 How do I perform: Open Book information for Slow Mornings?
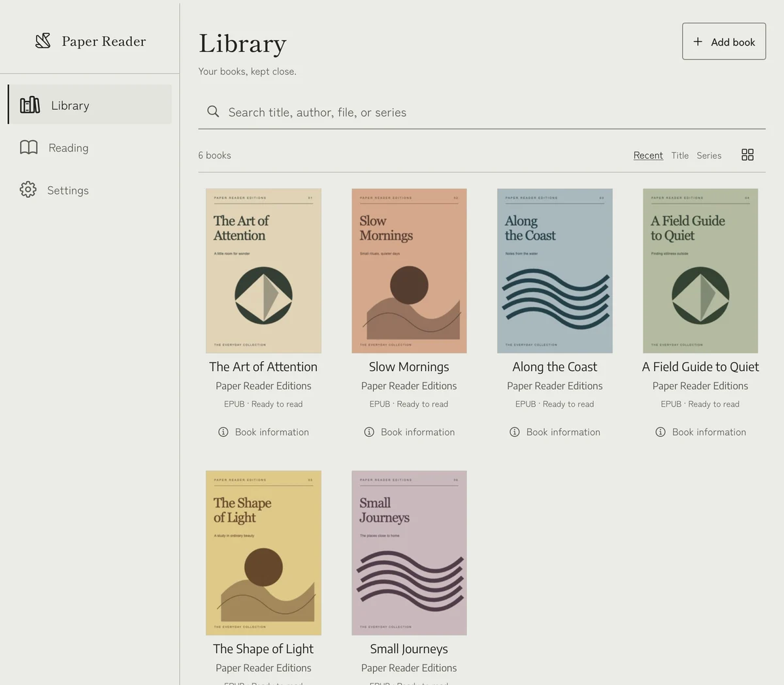(x=409, y=432)
